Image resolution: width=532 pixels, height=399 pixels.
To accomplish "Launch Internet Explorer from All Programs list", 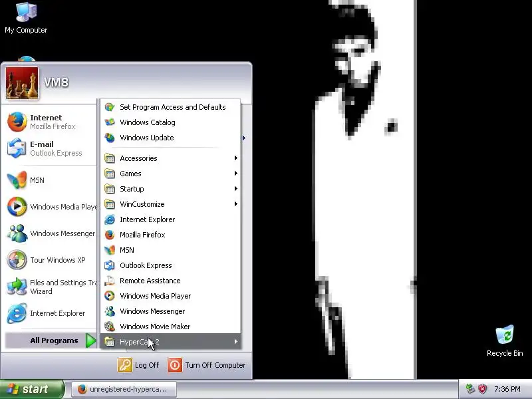I will 170,219.
